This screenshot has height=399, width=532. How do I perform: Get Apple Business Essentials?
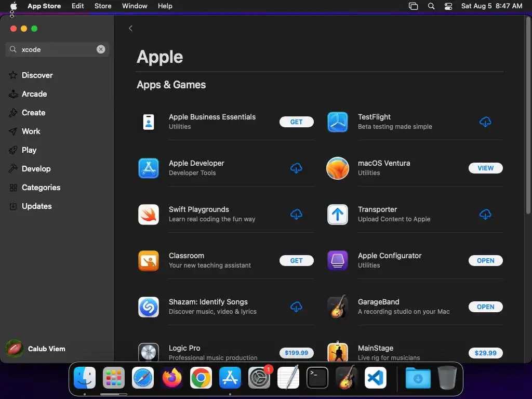click(x=297, y=122)
